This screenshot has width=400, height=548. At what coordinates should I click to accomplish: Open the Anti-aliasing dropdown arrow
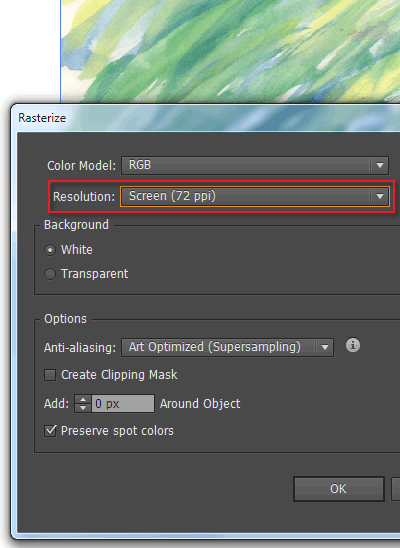point(325,347)
